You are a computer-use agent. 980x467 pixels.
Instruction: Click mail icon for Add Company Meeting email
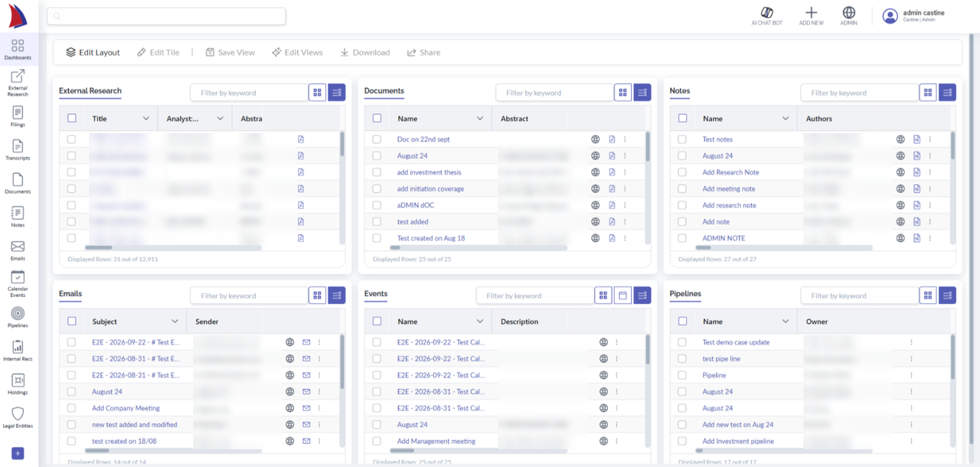coord(306,408)
